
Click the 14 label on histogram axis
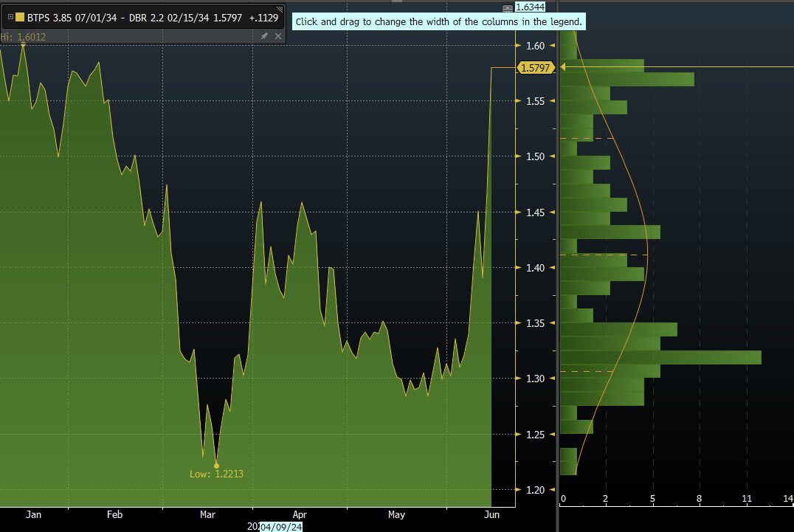click(788, 500)
